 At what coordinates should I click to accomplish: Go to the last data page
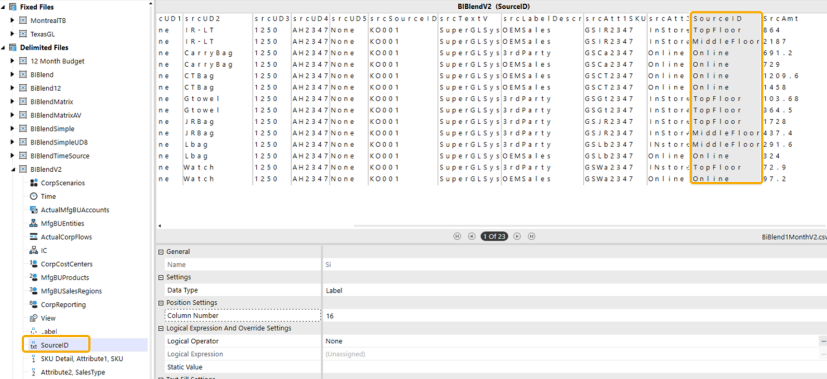point(532,236)
